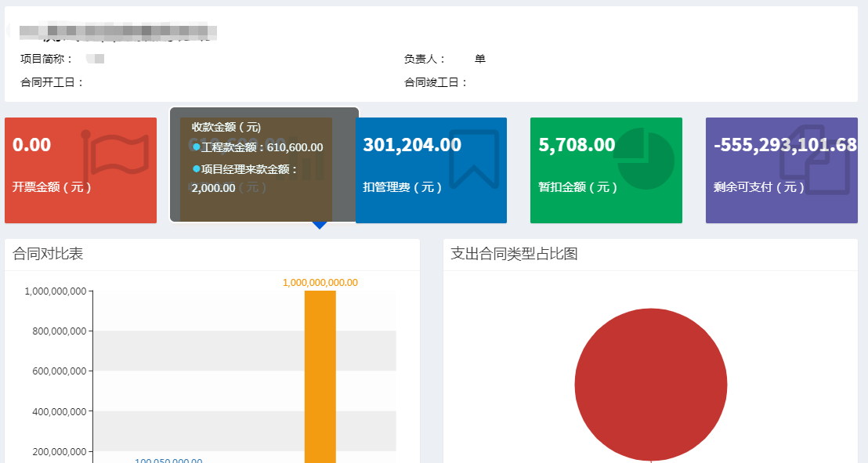This screenshot has width=868, height=463.
Task: Click the value -555,293,101.68
Action: (785, 145)
